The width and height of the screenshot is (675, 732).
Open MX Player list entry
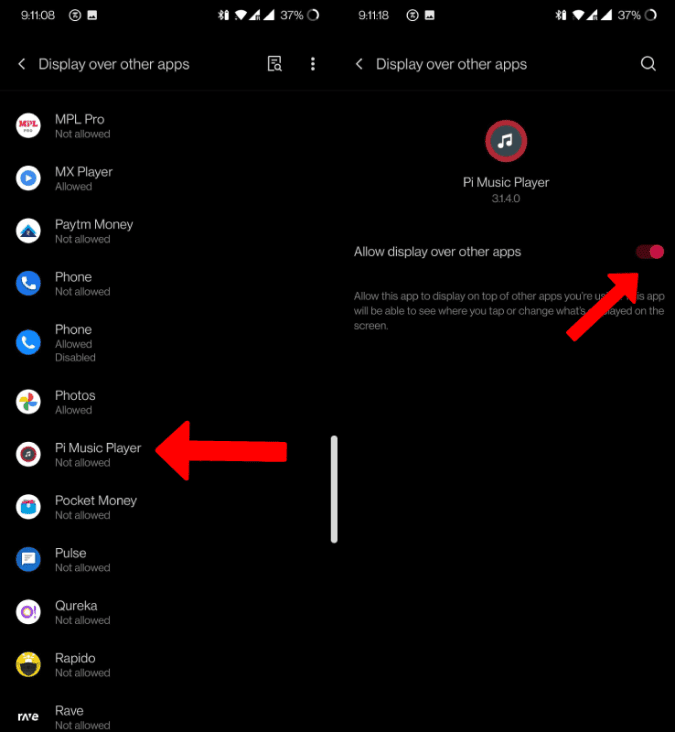168,178
